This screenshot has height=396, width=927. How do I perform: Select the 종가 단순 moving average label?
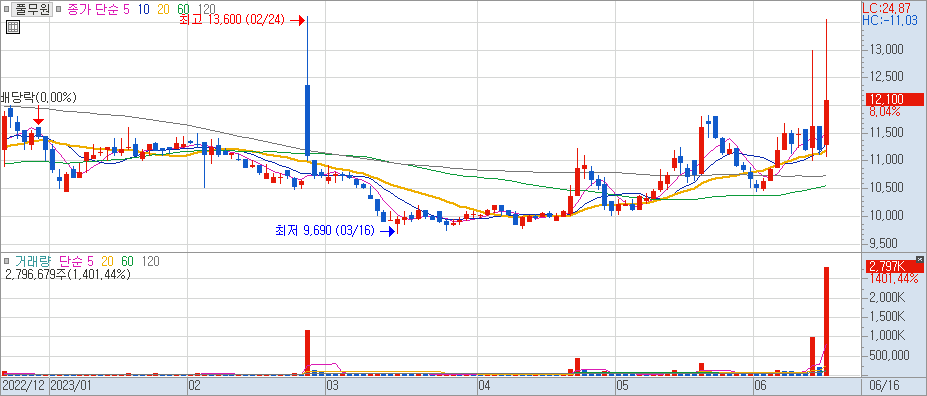[93, 9]
